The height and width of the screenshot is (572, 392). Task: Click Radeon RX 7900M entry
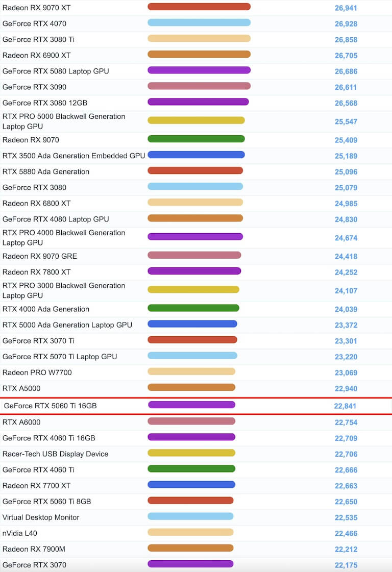(34, 550)
